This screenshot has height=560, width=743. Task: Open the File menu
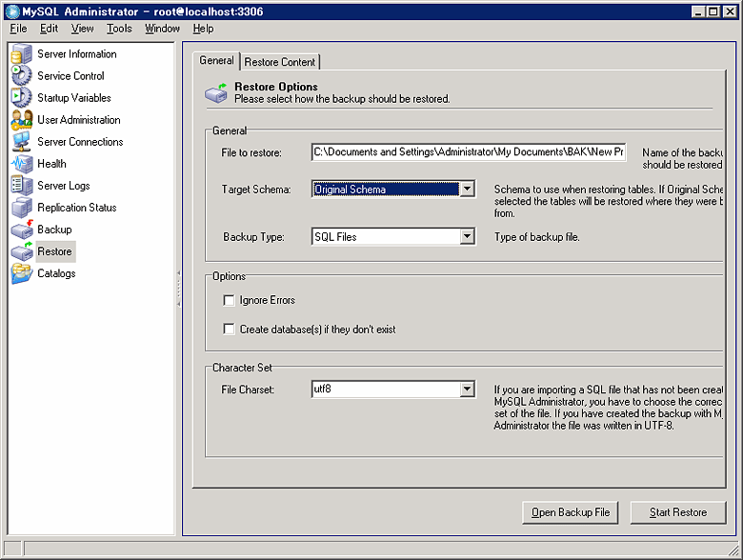[x=18, y=29]
